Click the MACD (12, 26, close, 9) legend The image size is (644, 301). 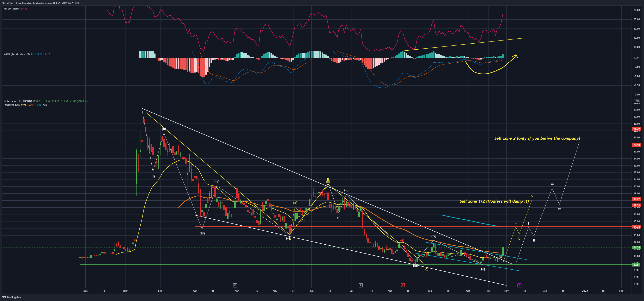(x=17, y=54)
